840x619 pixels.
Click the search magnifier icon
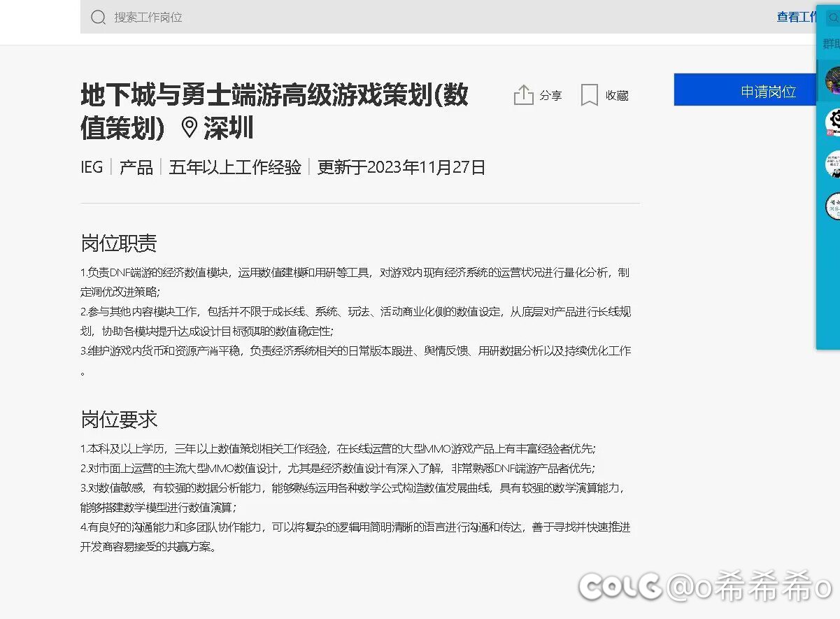99,17
